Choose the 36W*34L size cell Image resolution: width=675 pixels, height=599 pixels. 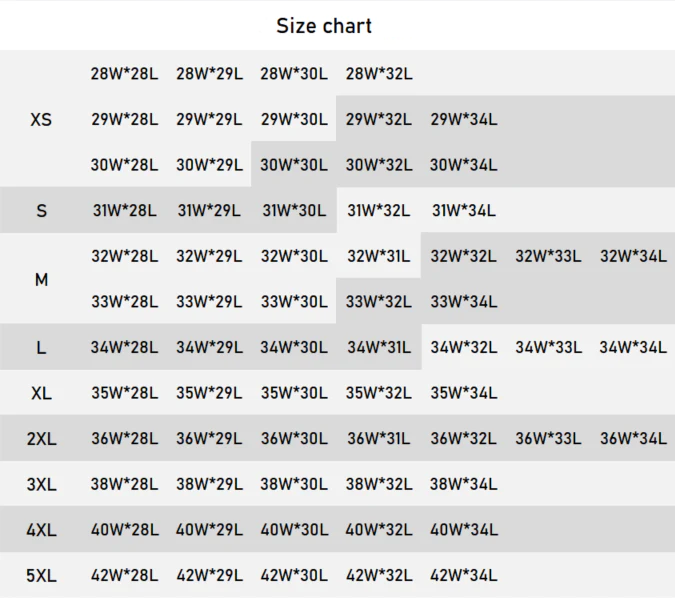[633, 438]
